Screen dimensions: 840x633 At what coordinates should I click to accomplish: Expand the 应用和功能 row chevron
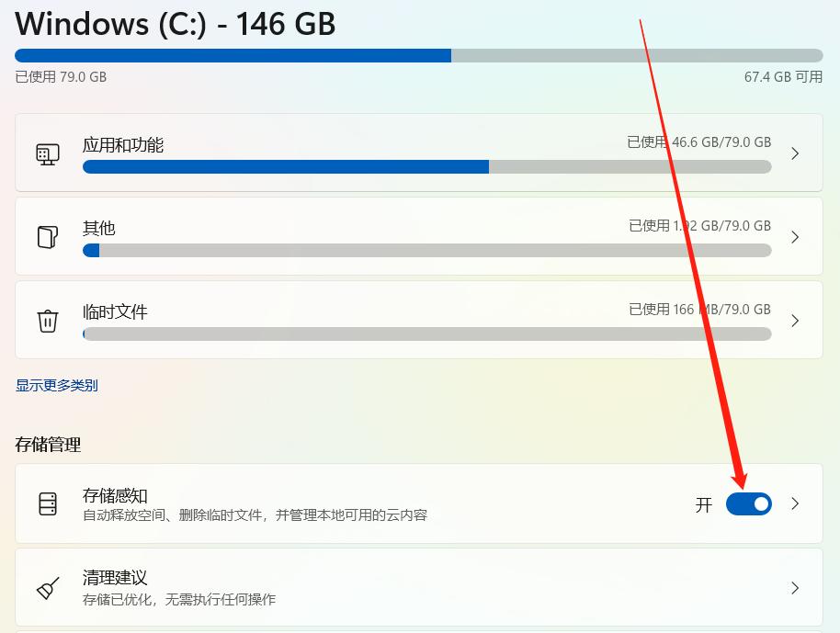click(795, 153)
